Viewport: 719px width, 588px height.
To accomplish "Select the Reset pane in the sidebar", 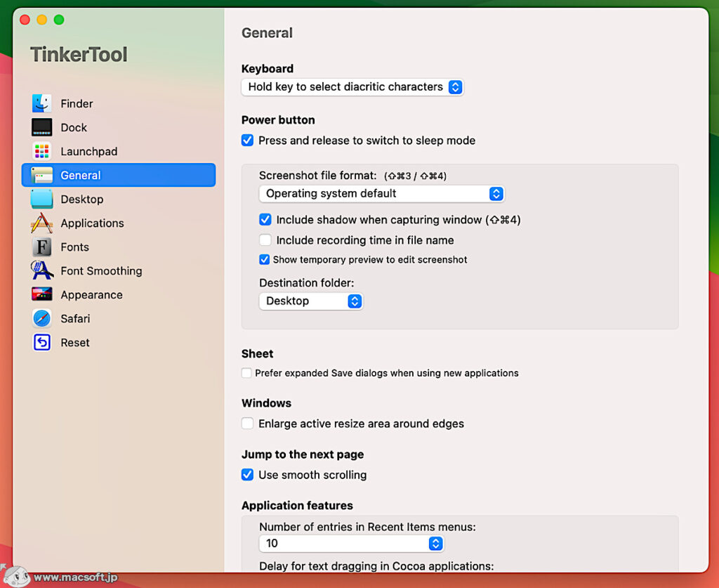I will (44, 342).
